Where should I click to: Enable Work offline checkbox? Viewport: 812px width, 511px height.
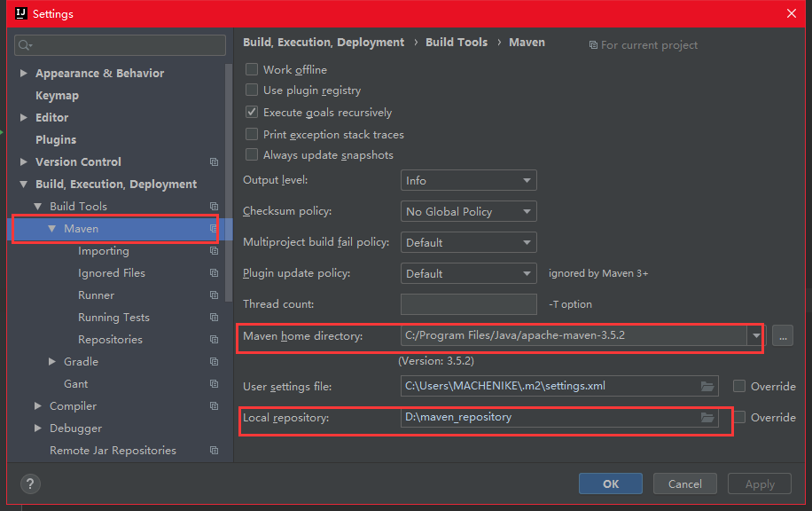[252, 69]
